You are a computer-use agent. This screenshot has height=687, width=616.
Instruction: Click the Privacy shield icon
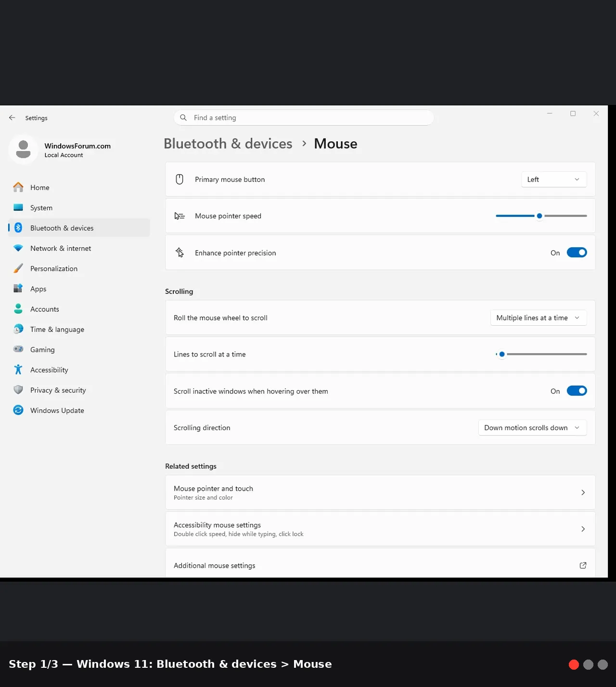coord(18,390)
